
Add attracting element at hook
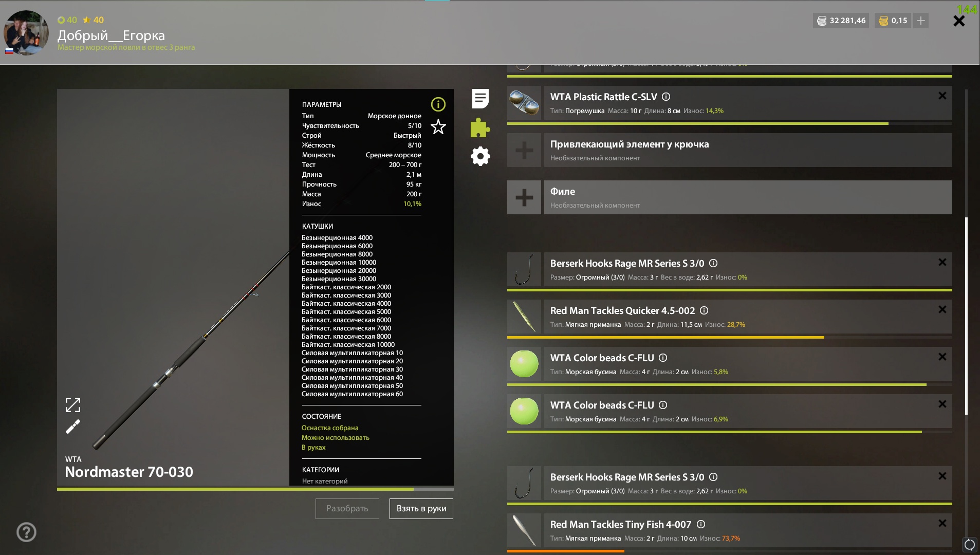(524, 150)
